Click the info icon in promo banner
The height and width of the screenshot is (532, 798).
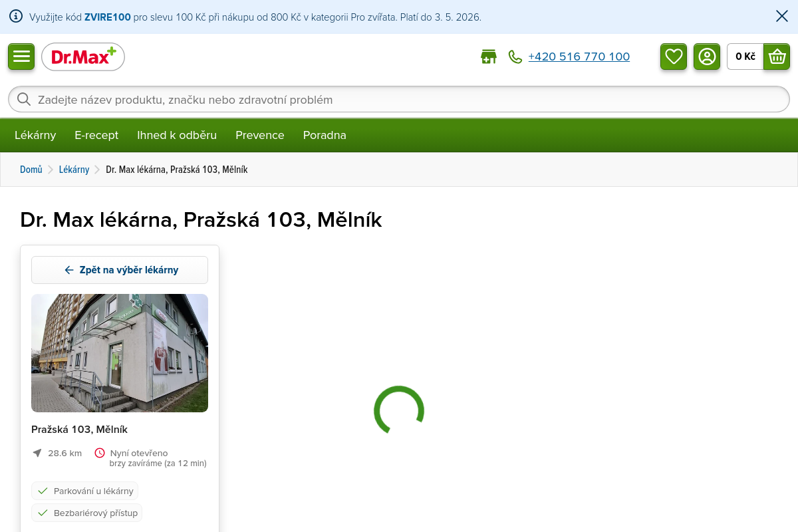pos(16,17)
